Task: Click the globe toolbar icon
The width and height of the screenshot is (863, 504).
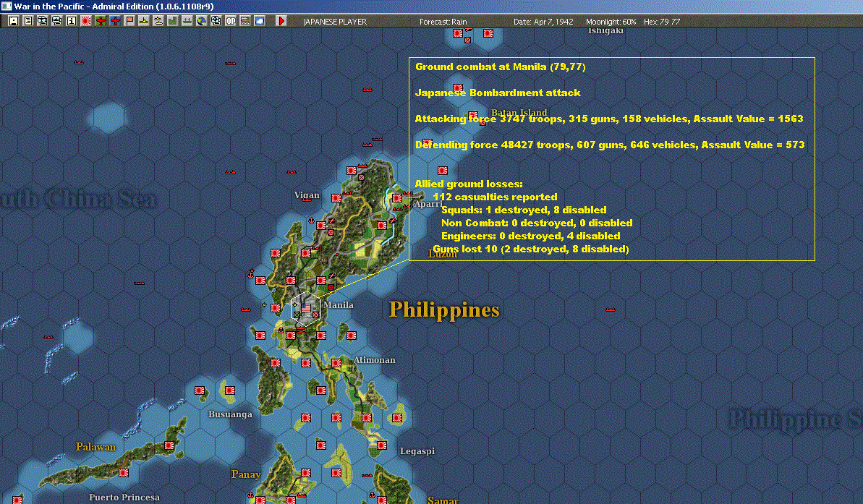Action: point(201,21)
